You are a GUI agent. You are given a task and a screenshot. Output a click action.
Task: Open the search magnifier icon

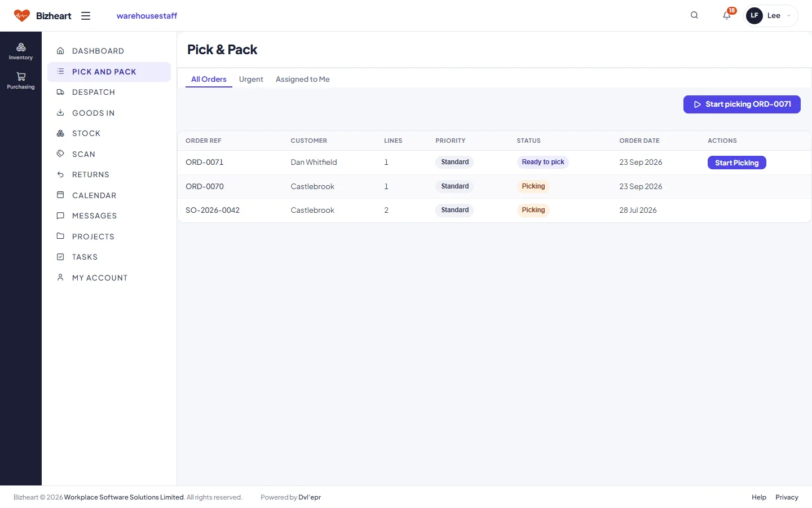click(694, 15)
